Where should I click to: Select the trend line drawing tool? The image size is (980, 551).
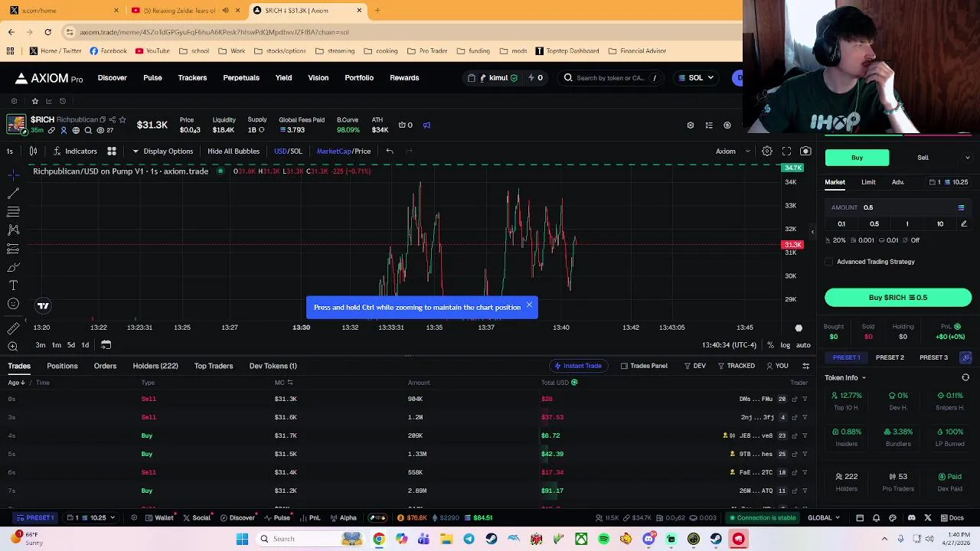point(13,193)
